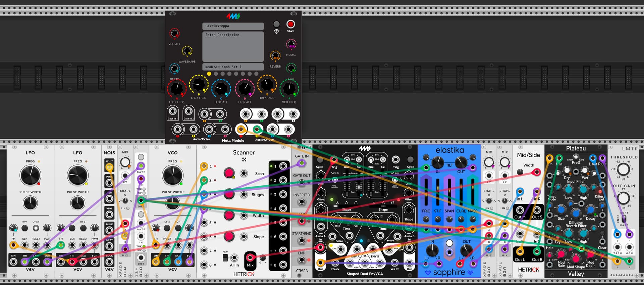Click Scanner output jack 8
This screenshot has height=285, width=644.
pyautogui.click(x=283, y=265)
